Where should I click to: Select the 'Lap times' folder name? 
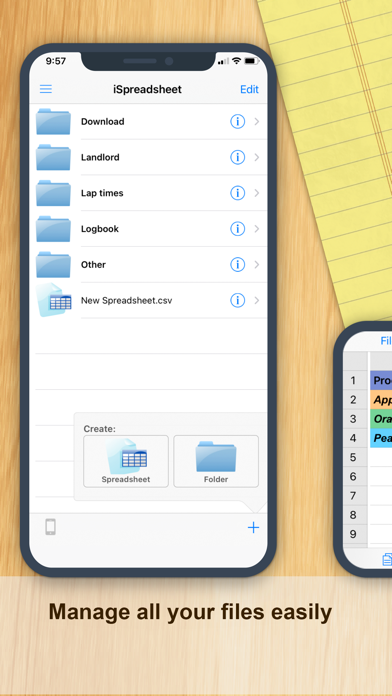[x=102, y=193]
